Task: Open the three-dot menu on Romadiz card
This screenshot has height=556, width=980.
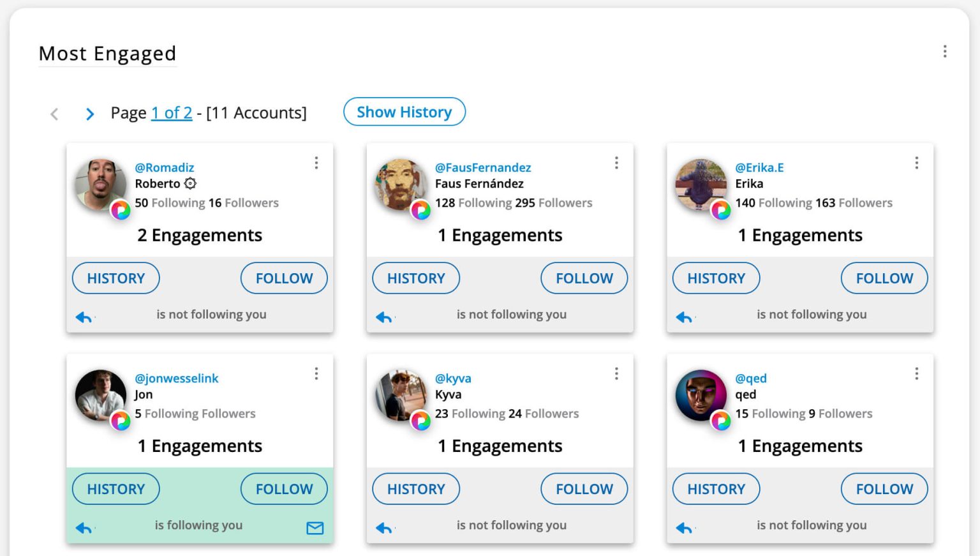Action: (316, 163)
